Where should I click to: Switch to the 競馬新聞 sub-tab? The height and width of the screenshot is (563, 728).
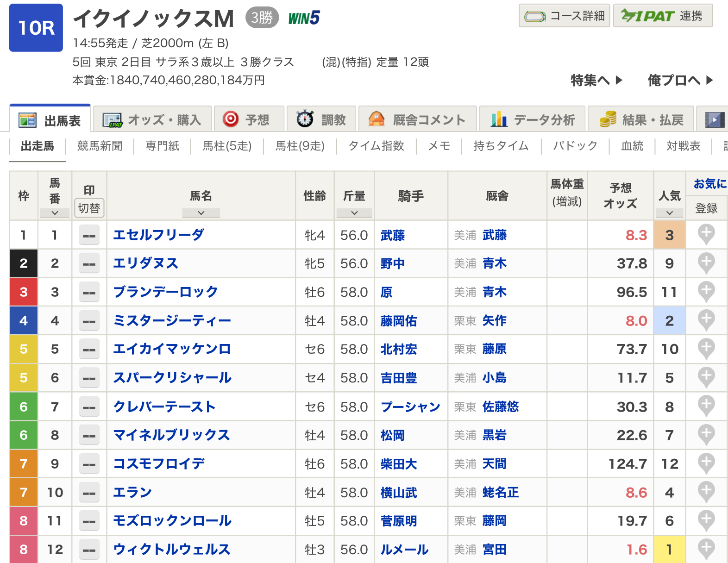pos(100,146)
